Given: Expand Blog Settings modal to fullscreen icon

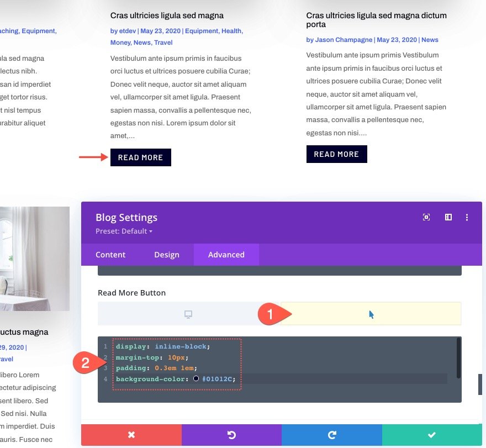Looking at the screenshot, I should coord(426,217).
